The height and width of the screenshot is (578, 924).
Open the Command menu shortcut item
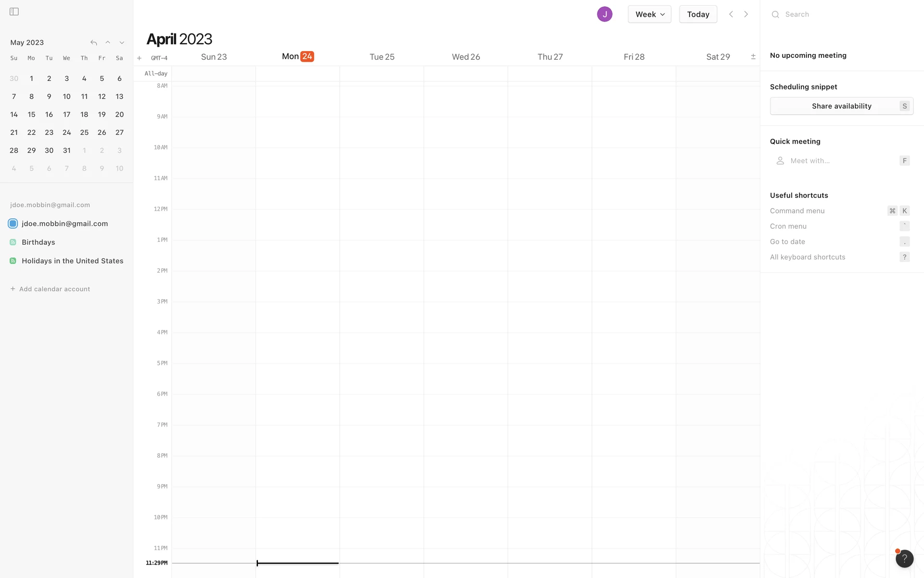[x=797, y=211]
